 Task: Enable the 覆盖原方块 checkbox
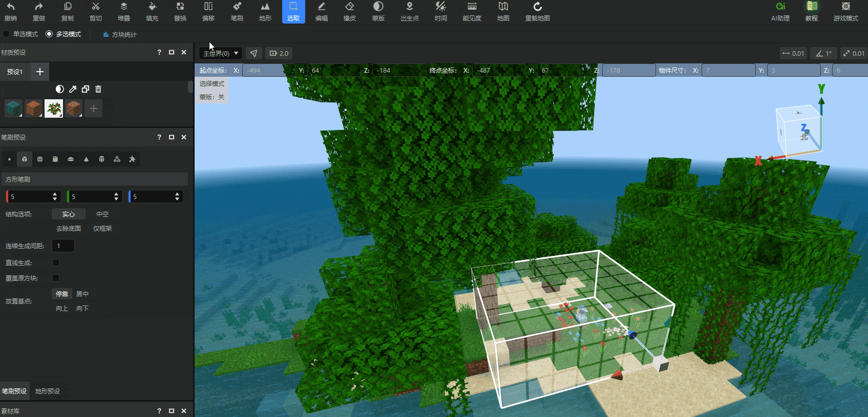pyautogui.click(x=56, y=278)
